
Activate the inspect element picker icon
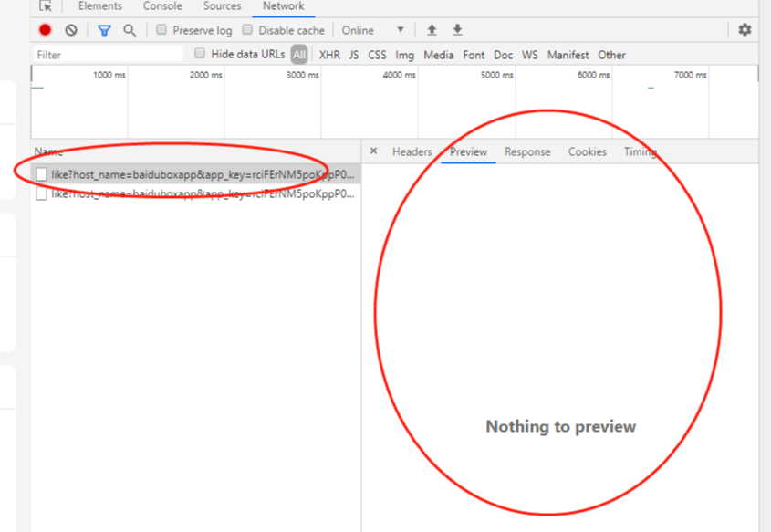click(x=46, y=5)
